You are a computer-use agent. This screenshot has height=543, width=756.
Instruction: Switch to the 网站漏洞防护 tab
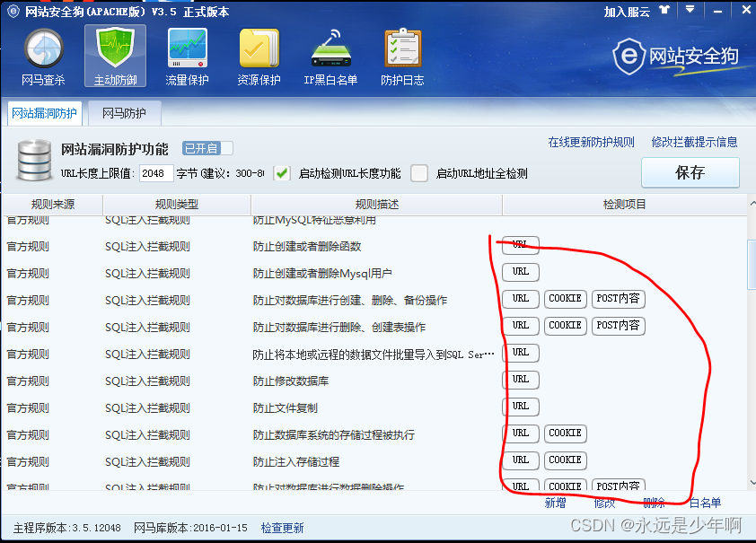[x=44, y=113]
